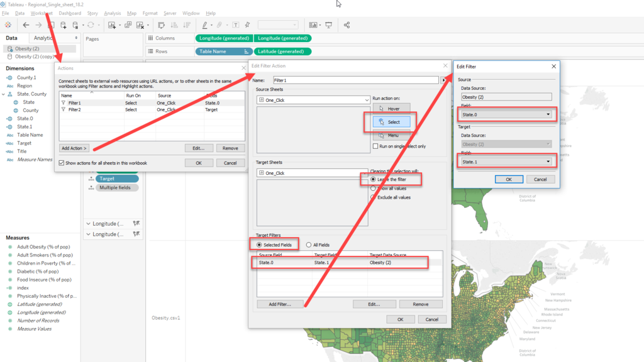Image resolution: width=644 pixels, height=362 pixels.
Task: Toggle Run on single select only checkbox
Action: tap(375, 146)
